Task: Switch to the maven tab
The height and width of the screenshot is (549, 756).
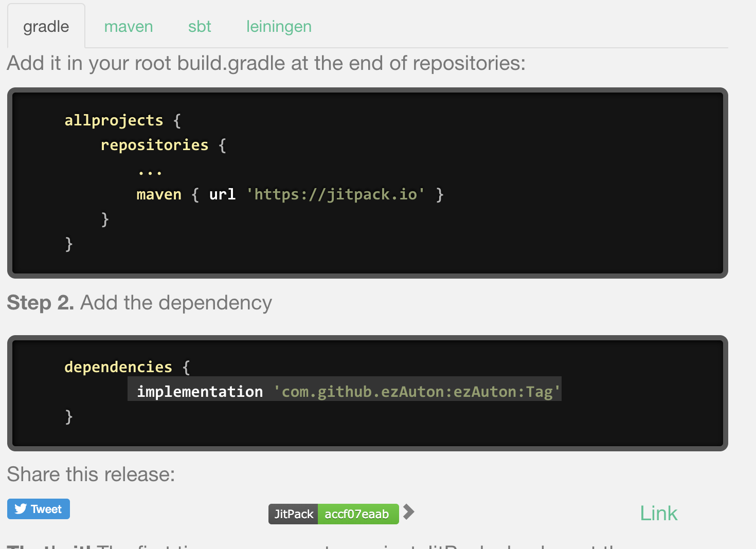Action: (129, 26)
